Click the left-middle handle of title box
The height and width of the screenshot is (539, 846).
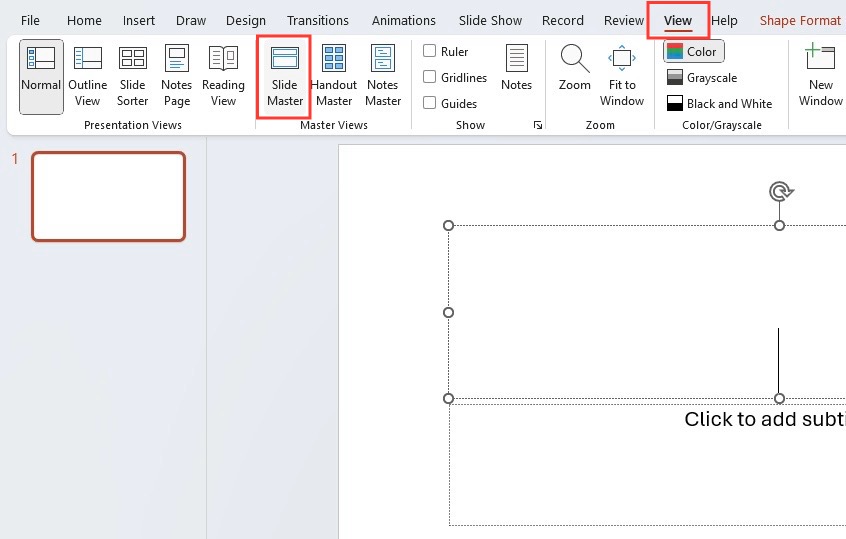click(448, 312)
